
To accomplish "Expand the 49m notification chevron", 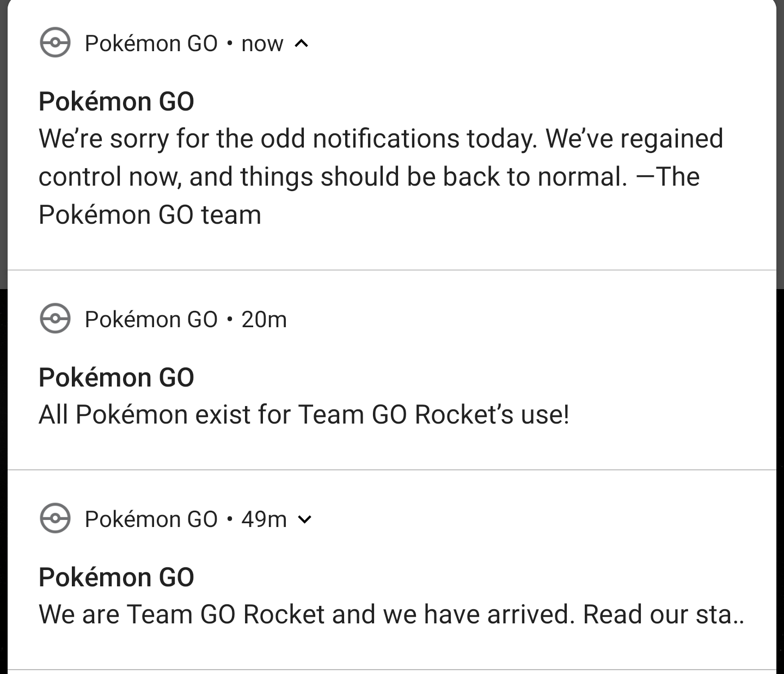I will (305, 519).
